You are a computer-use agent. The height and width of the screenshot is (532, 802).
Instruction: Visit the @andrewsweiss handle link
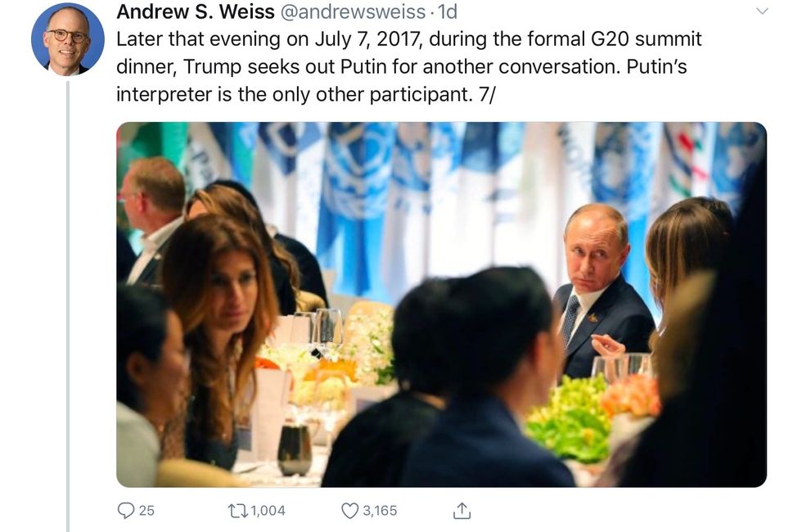coord(354,12)
